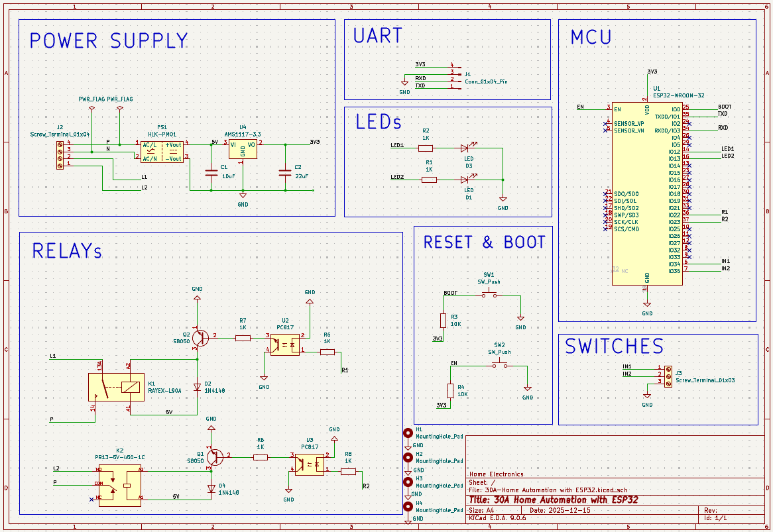This screenshot has width=773, height=532.
Task: Select the PS1 HLK-PM01 power module symbol
Action: pyautogui.click(x=162, y=152)
